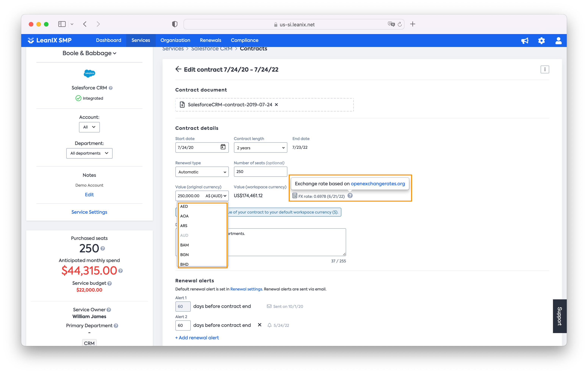Click the FX rate help question mark

[350, 196]
